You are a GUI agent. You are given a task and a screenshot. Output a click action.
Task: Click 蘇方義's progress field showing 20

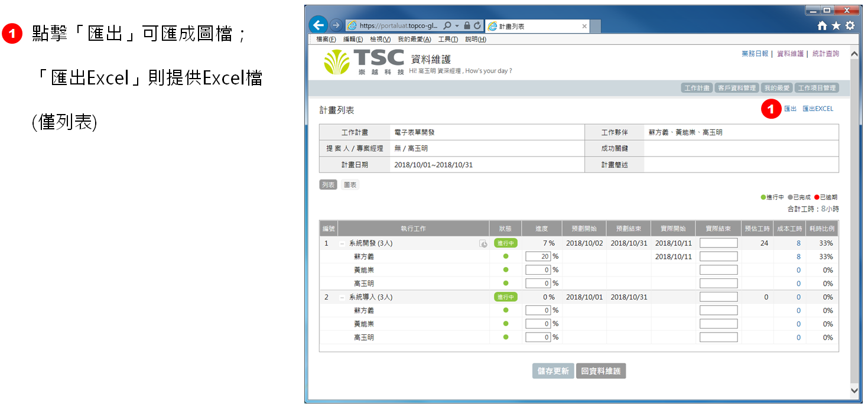tap(538, 256)
